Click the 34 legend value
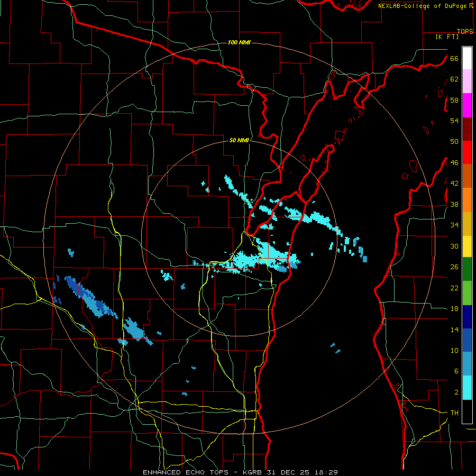 tap(454, 225)
